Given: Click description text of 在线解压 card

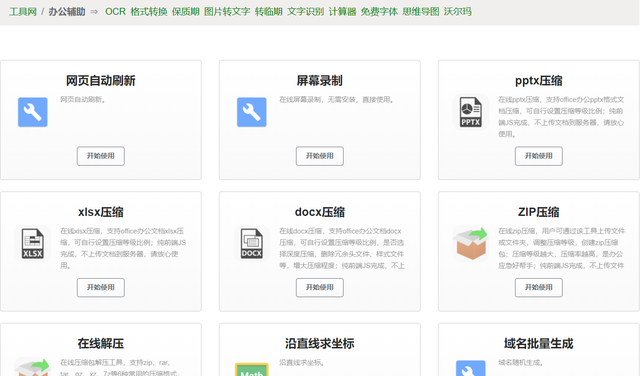Looking at the screenshot, I should (120, 367).
